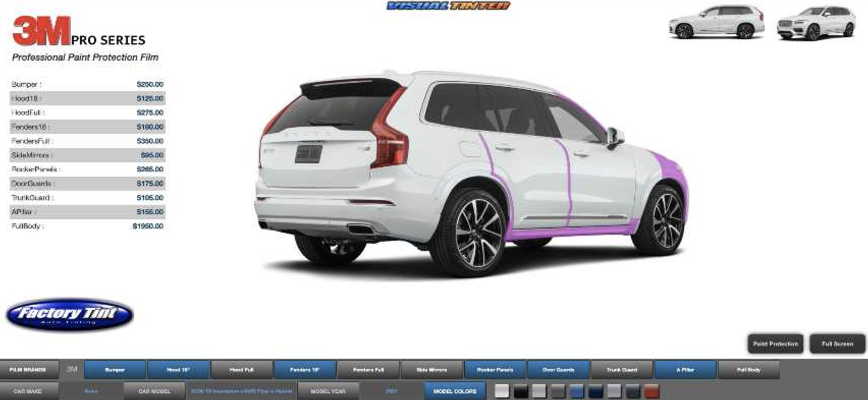Viewport: 868px width, 400px height.
Task: Click the DoorGuards $175.00 price row
Action: point(88,183)
